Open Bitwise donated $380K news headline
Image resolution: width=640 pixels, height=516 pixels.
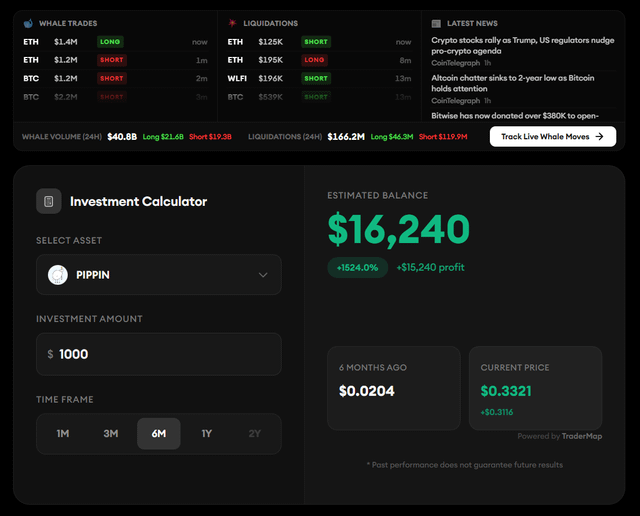coord(515,116)
